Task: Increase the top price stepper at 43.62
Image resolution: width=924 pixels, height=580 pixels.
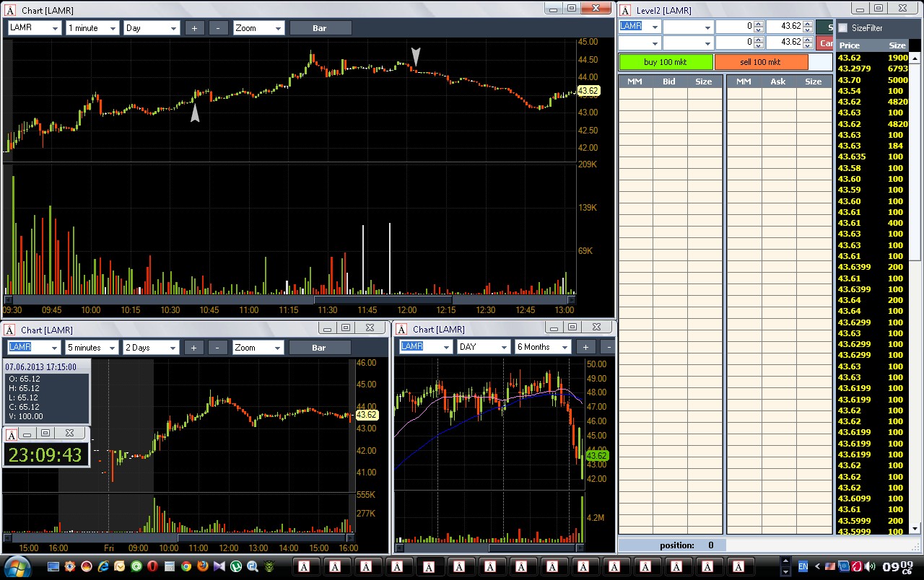Action: pos(808,23)
